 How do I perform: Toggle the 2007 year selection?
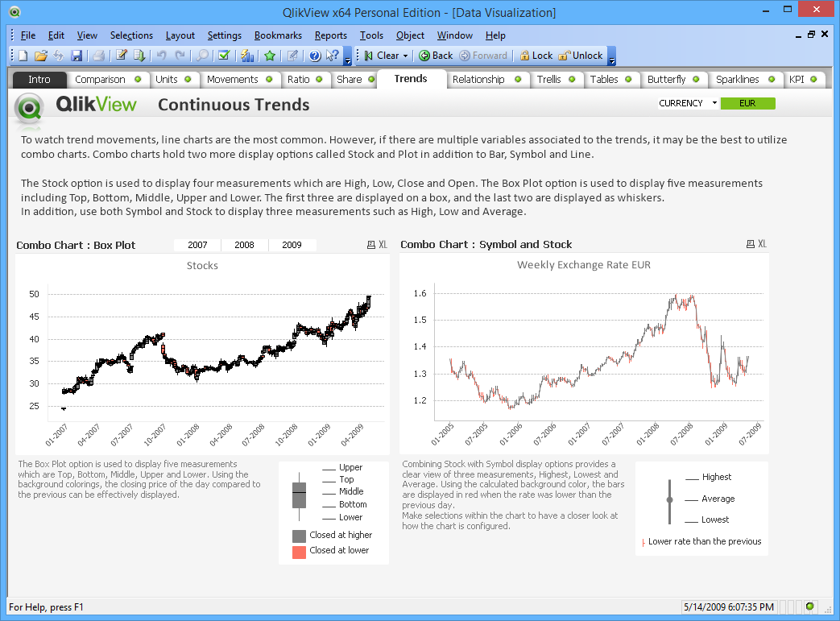(x=197, y=245)
